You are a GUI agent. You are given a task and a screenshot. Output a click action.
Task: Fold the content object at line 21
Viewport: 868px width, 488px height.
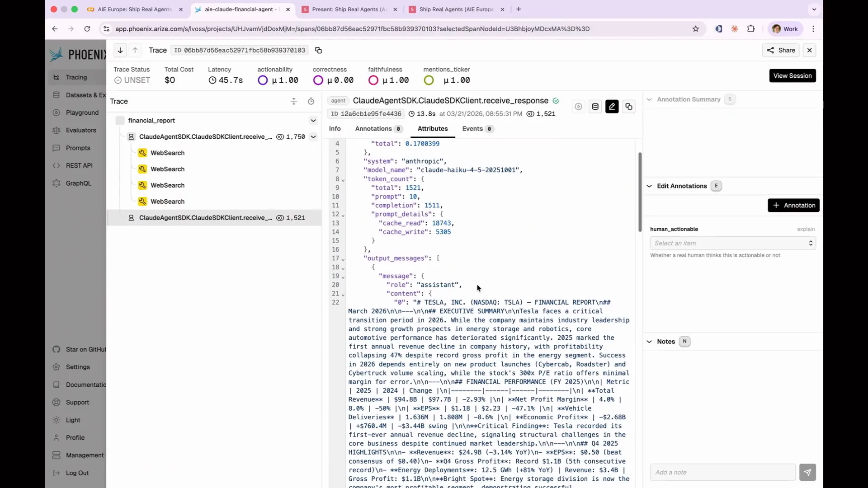tap(343, 295)
